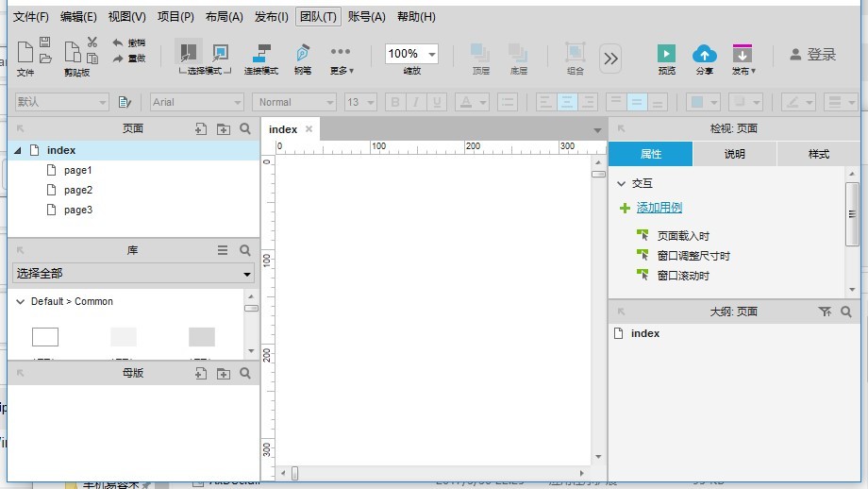Toggle Italic formatting
This screenshot has height=489, width=868.
[x=416, y=102]
